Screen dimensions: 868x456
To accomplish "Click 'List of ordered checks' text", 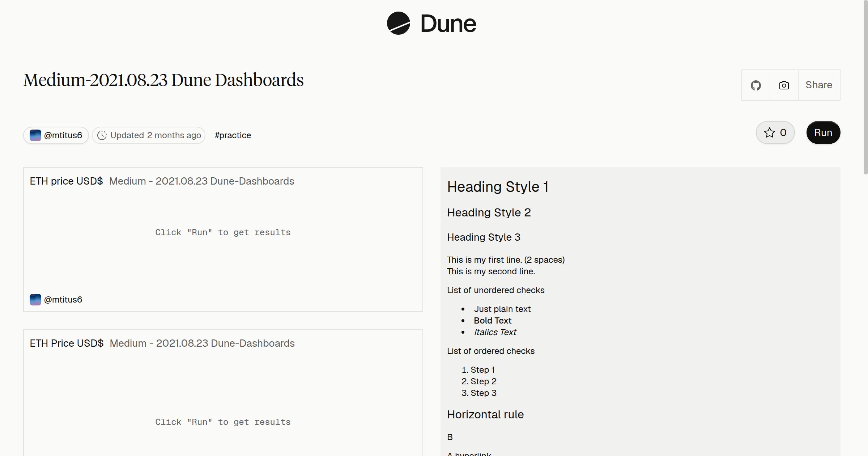I will coord(491,351).
